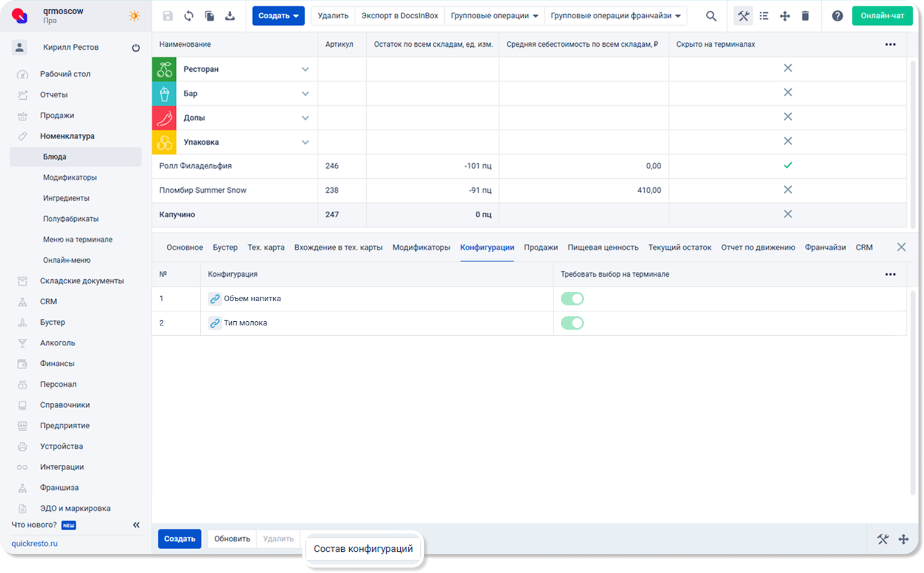Toggle hidden-on-terminals mark for Допы row
Viewport: 924px width, 573px height.
(788, 117)
